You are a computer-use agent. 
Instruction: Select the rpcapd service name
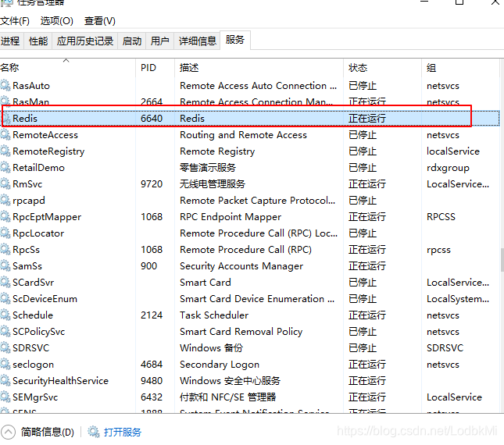click(x=29, y=201)
